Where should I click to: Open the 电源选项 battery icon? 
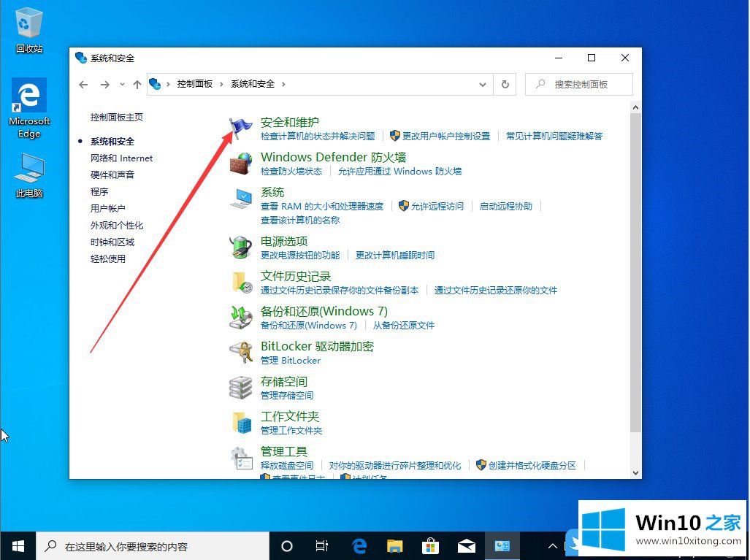pyautogui.click(x=240, y=248)
